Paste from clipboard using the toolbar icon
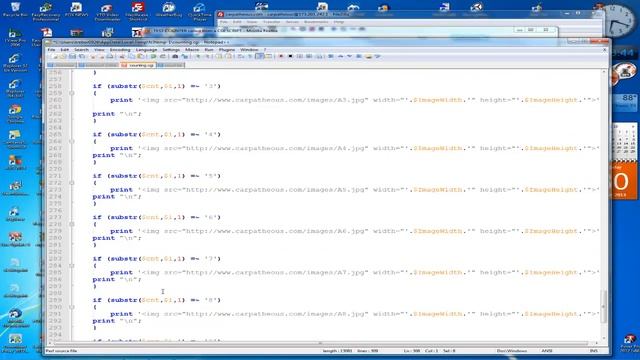This screenshot has height=360, width=640. [140, 56]
